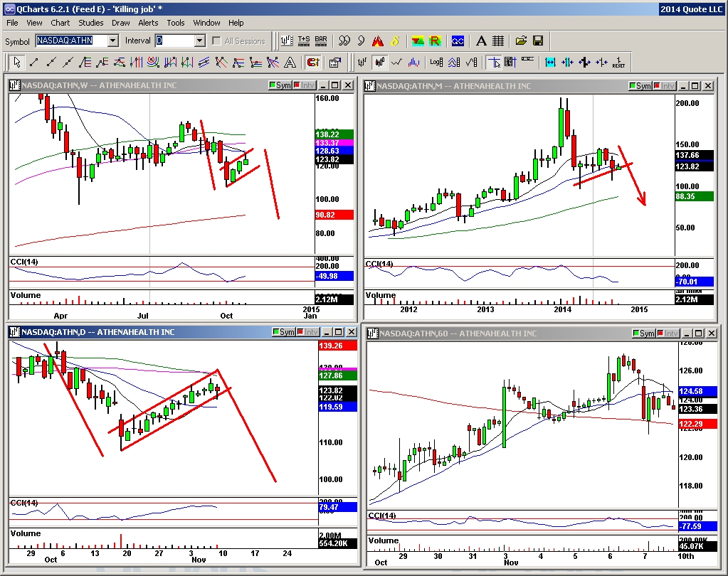
Task: Open the Help menu
Action: click(x=236, y=23)
